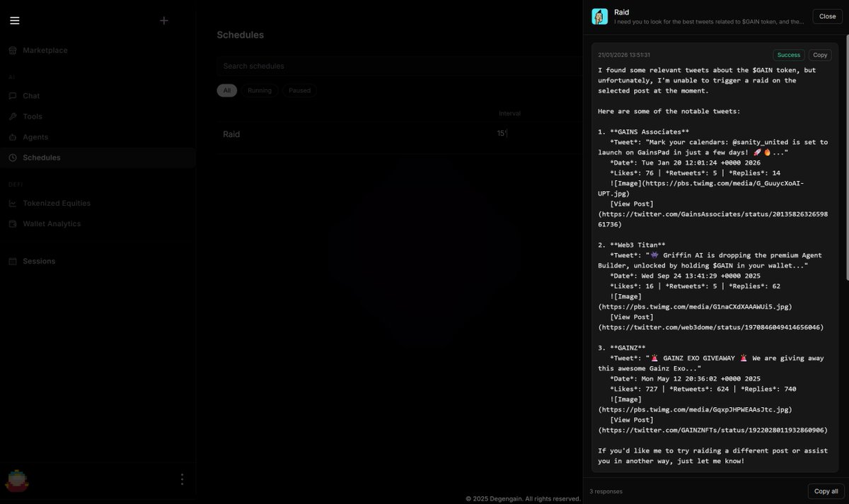Click the G1naCXdXAAAWUi5.jpg image URL
The width and height of the screenshot is (849, 504).
[695, 307]
